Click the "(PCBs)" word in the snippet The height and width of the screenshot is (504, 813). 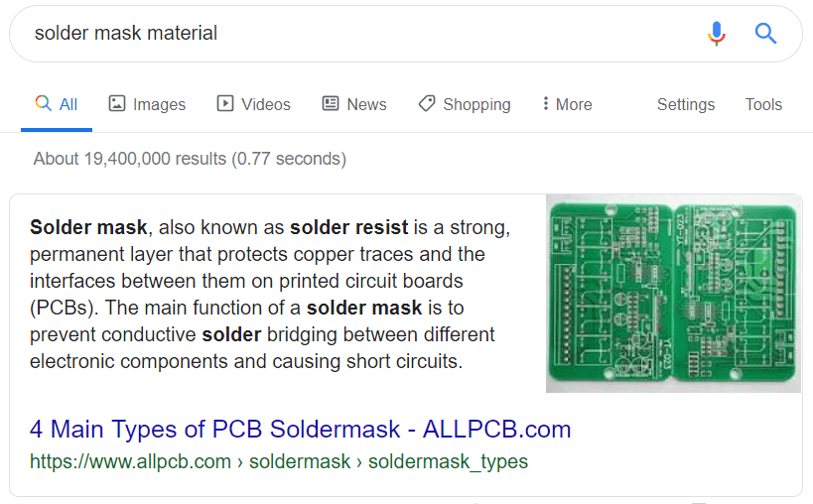[x=64, y=308]
